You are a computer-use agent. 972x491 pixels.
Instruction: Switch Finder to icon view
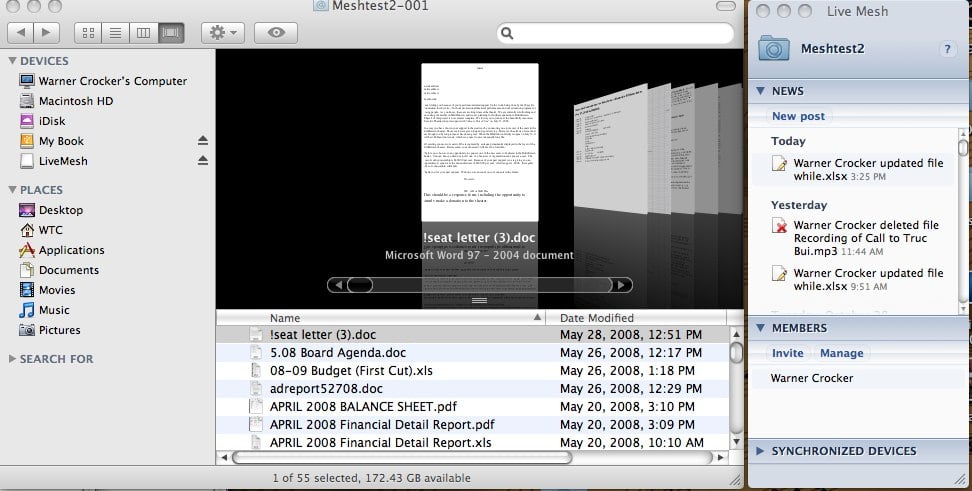click(x=88, y=33)
